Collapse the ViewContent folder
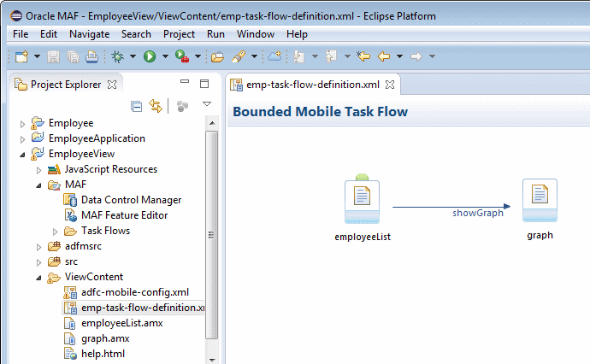Image resolution: width=590 pixels, height=364 pixels. pos(38,278)
